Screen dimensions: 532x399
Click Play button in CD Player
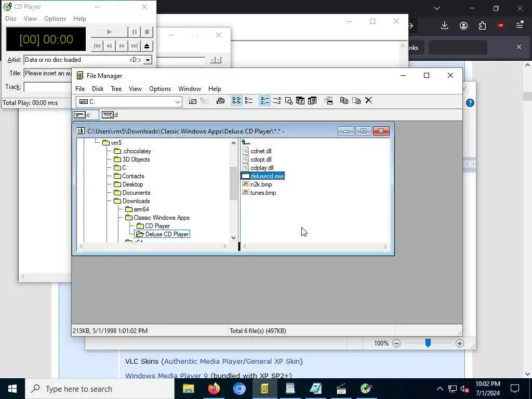(x=109, y=32)
